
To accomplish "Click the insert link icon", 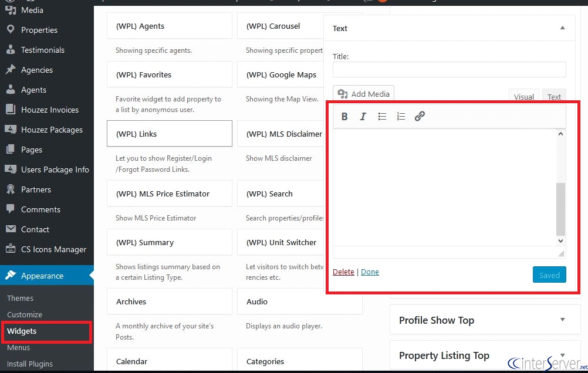I will 420,116.
